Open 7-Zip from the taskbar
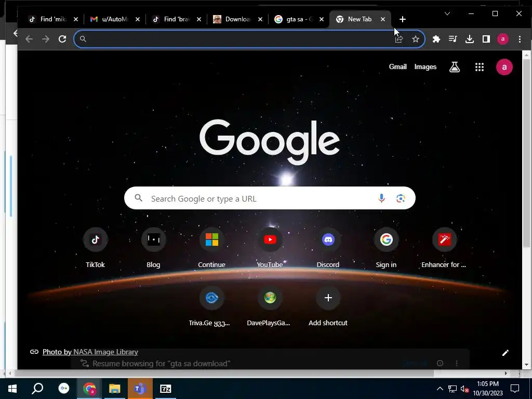This screenshot has width=532, height=399. 165,389
